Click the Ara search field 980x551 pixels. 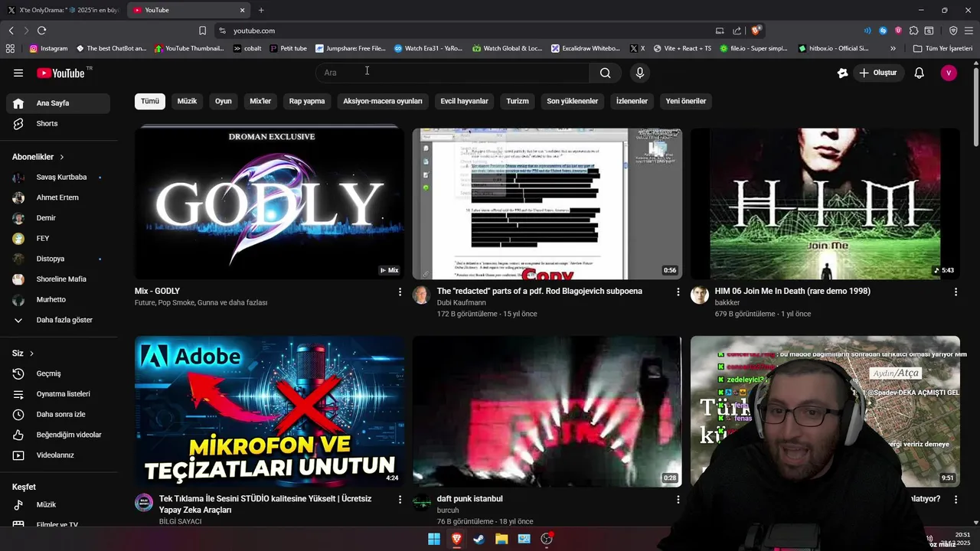452,73
